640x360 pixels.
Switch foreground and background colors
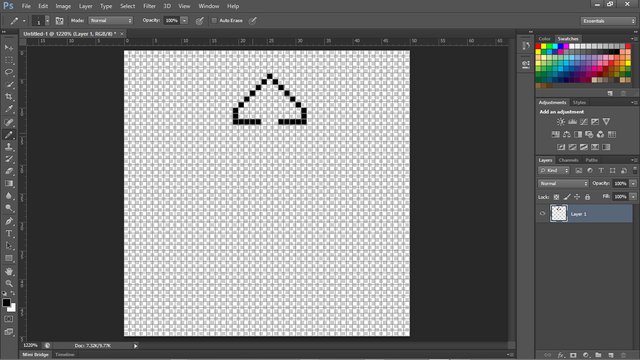(x=13, y=293)
